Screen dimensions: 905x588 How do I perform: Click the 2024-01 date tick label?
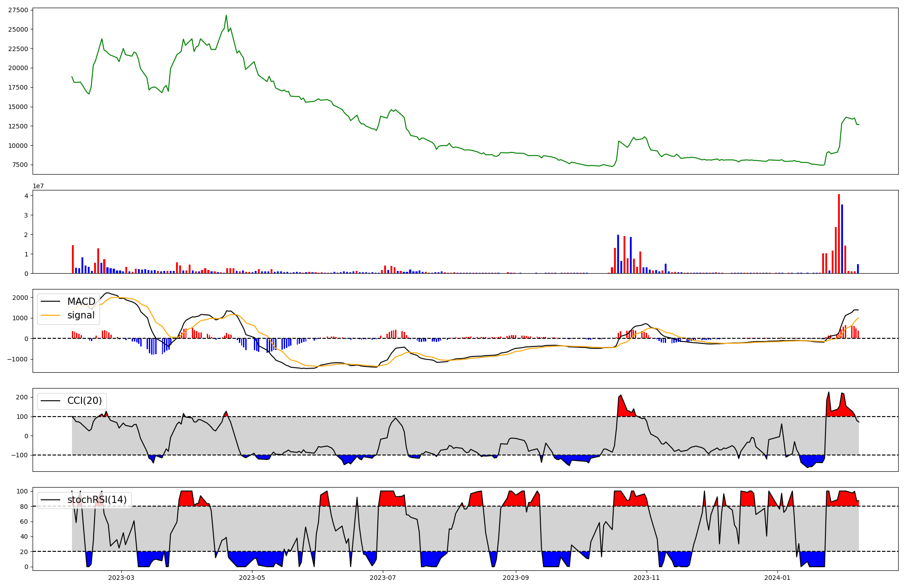coord(777,578)
